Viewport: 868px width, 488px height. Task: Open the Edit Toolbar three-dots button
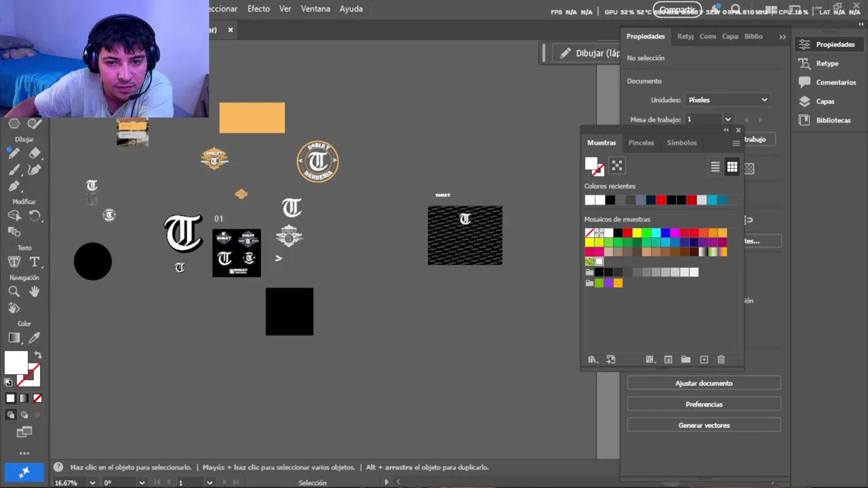point(24,453)
